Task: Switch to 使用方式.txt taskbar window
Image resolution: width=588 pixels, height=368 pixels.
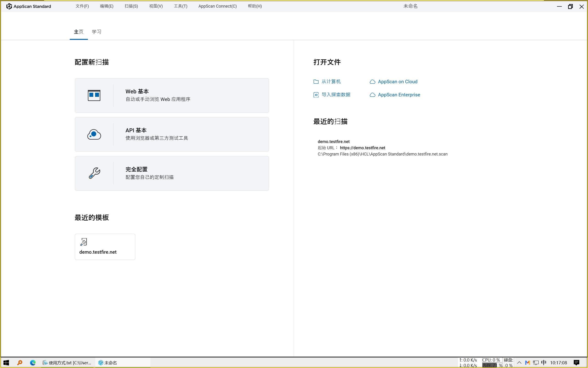Action: pyautogui.click(x=67, y=363)
